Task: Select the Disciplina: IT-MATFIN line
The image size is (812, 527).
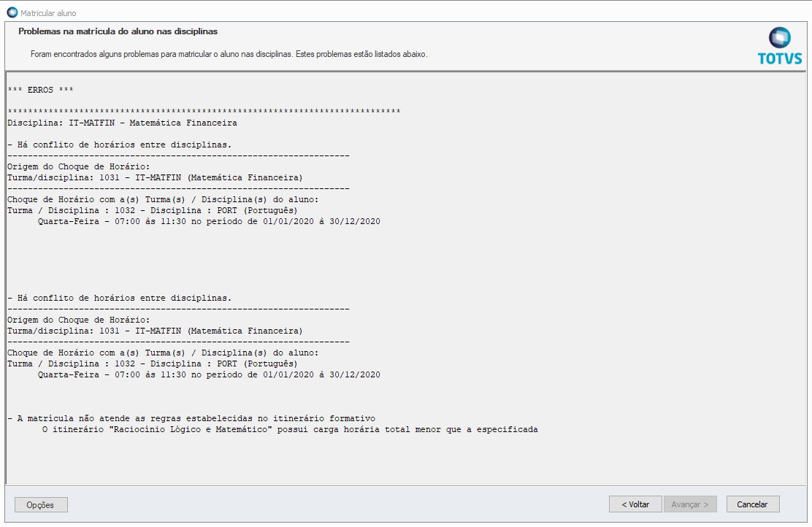Action: (x=122, y=123)
